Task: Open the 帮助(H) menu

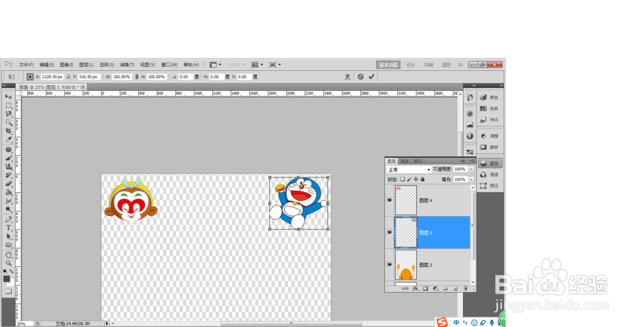Action: pos(191,65)
